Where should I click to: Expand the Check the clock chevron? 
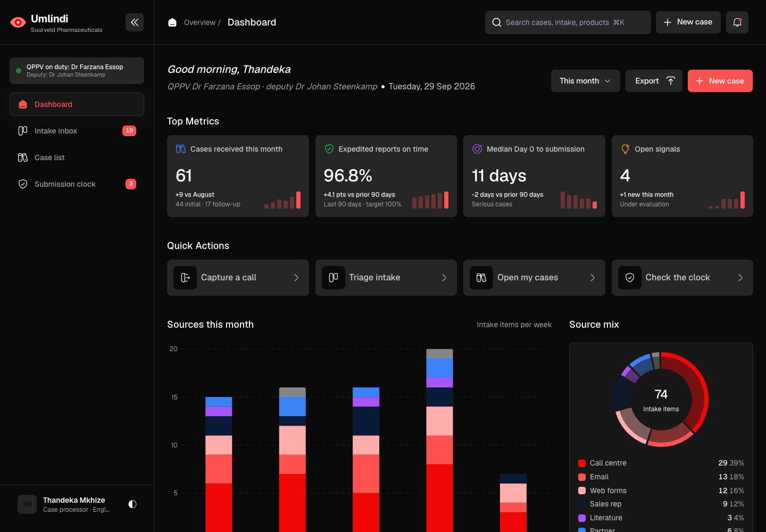pyautogui.click(x=740, y=278)
